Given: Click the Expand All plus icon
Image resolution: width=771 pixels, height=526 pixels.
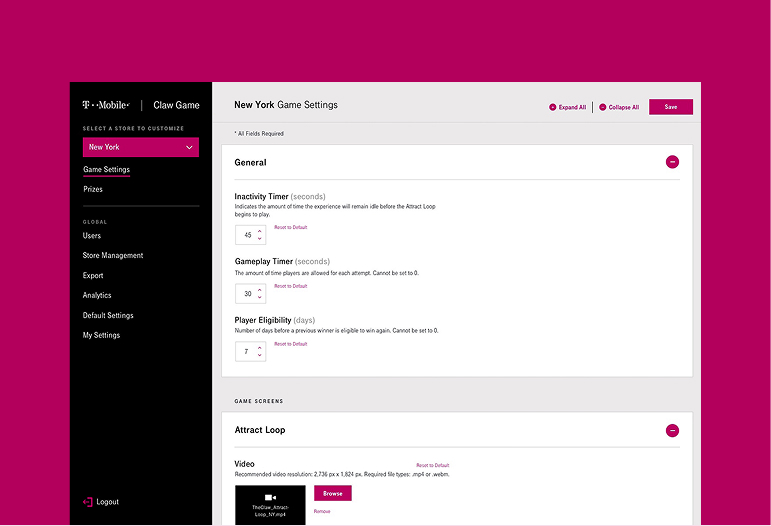Looking at the screenshot, I should [x=552, y=107].
